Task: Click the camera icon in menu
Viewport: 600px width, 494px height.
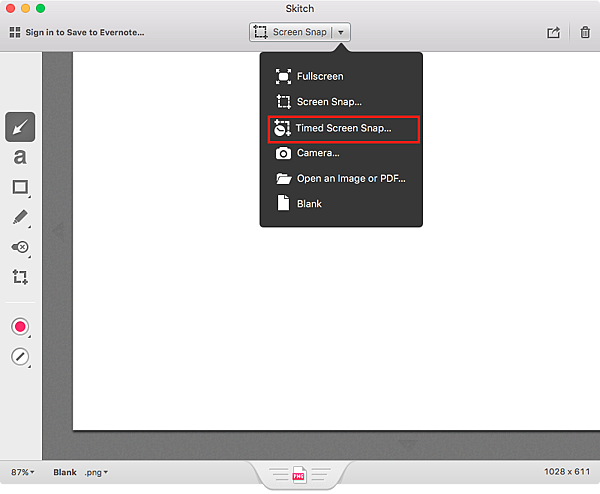Action: [283, 153]
